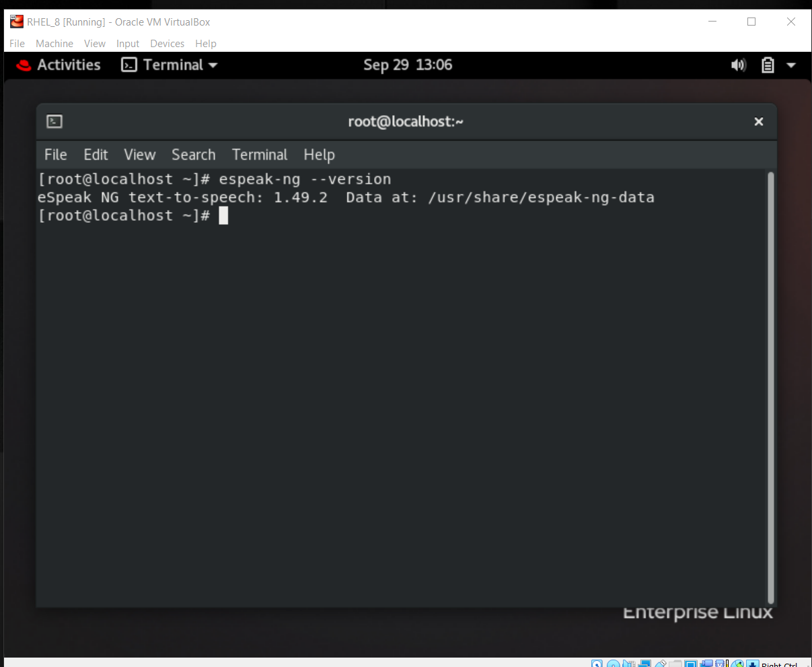
Task: Click the recording indicator icon in VirtualBox status bar
Action: point(707,663)
